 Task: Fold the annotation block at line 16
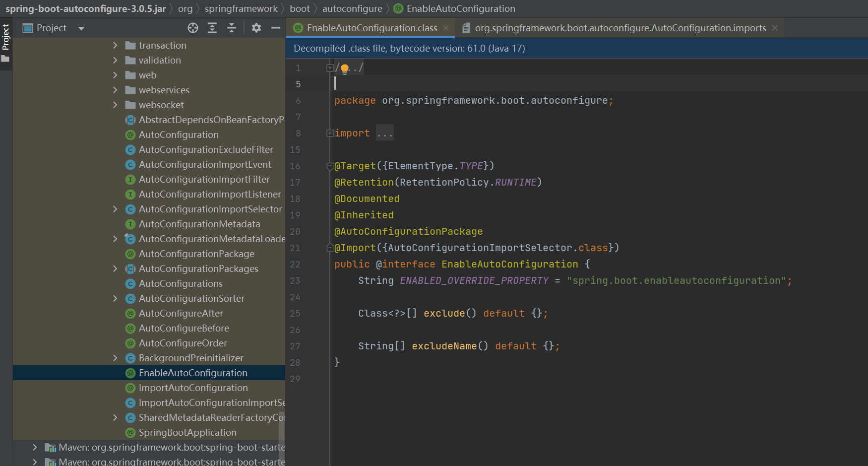(330, 166)
